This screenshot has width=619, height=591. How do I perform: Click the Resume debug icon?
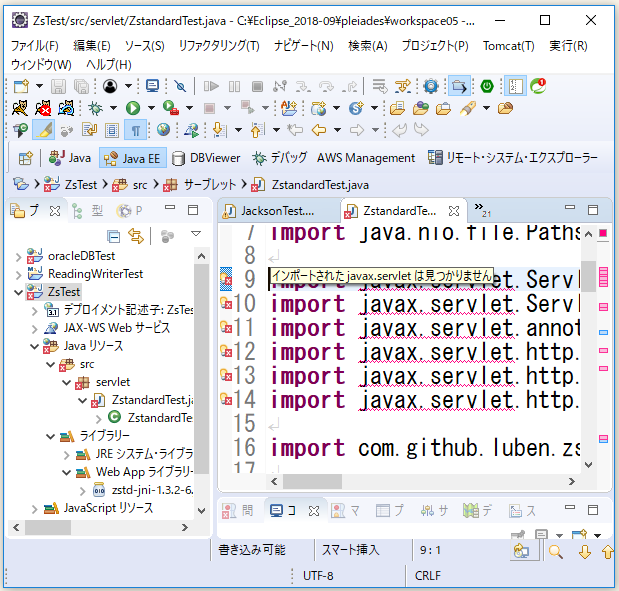[x=211, y=86]
